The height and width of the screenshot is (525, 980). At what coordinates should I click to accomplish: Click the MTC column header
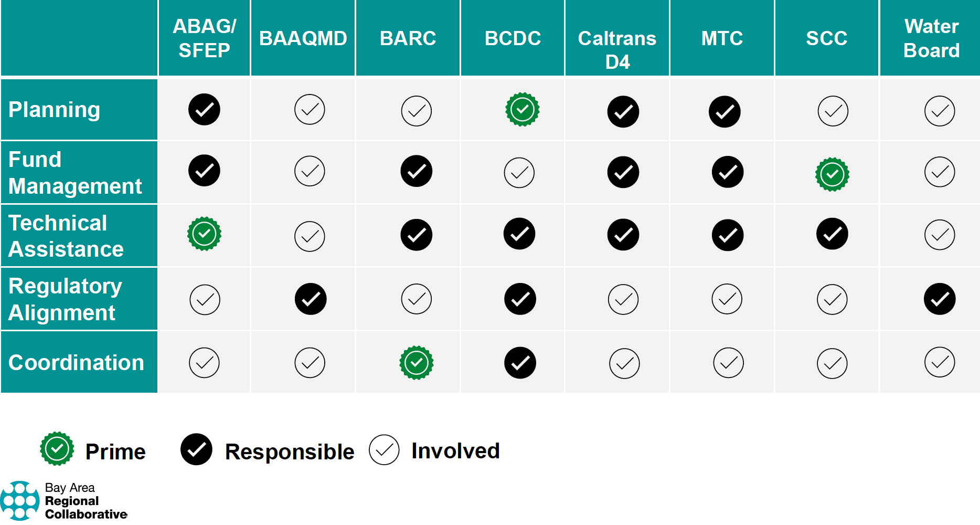pos(722,38)
